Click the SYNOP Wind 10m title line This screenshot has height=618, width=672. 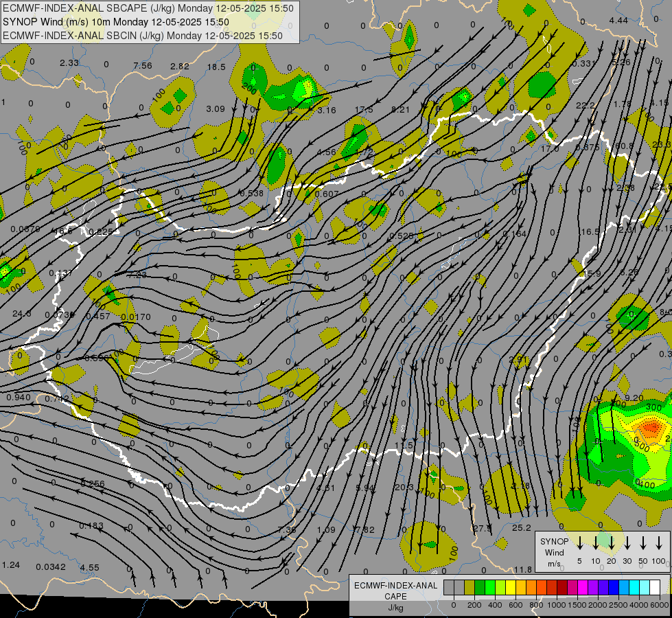(x=116, y=22)
